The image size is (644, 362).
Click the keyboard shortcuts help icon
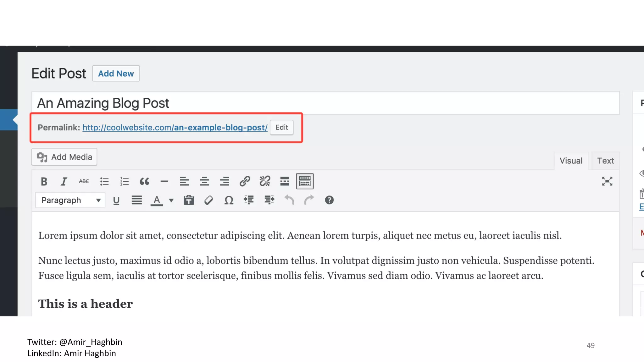click(329, 200)
